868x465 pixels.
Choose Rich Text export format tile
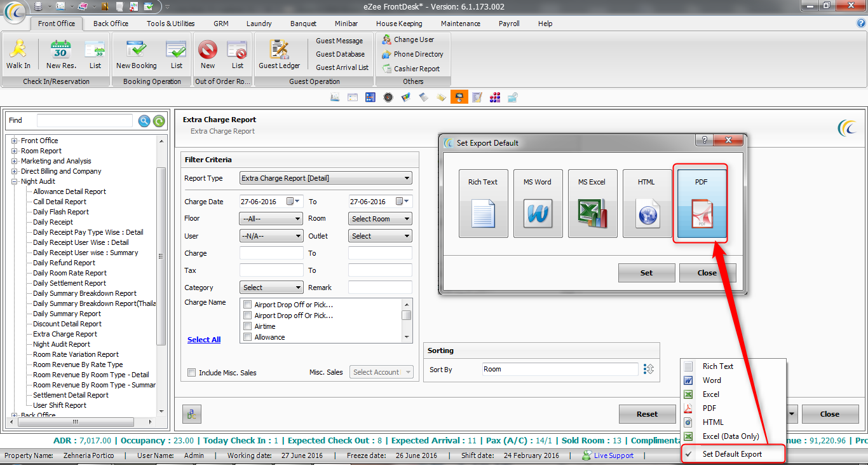[x=484, y=204]
